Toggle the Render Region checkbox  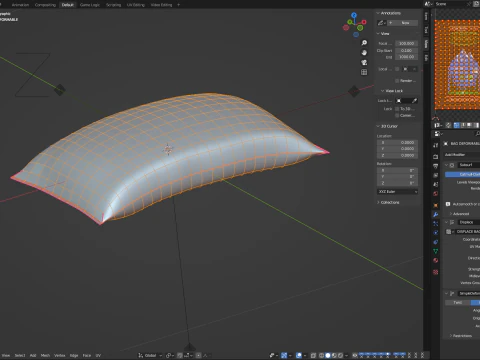pos(397,81)
